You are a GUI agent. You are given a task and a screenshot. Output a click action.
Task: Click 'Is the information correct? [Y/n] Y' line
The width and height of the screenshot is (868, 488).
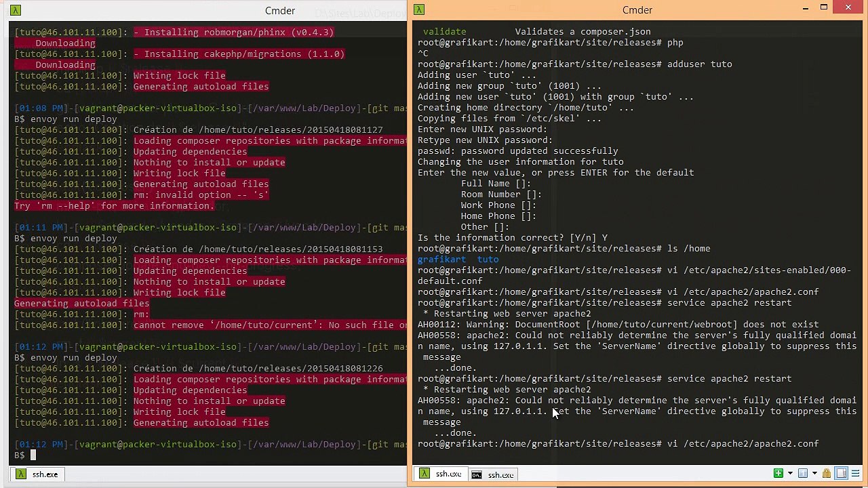click(512, 237)
